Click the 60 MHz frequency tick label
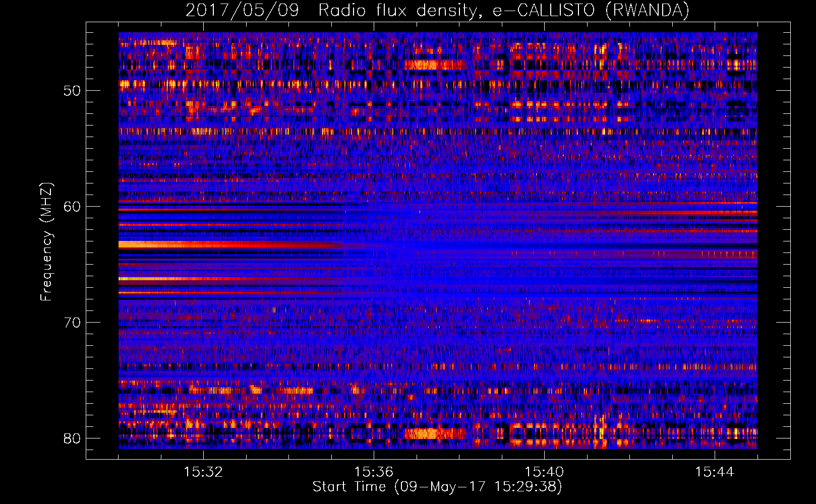Image resolution: width=816 pixels, height=504 pixels. click(x=73, y=207)
